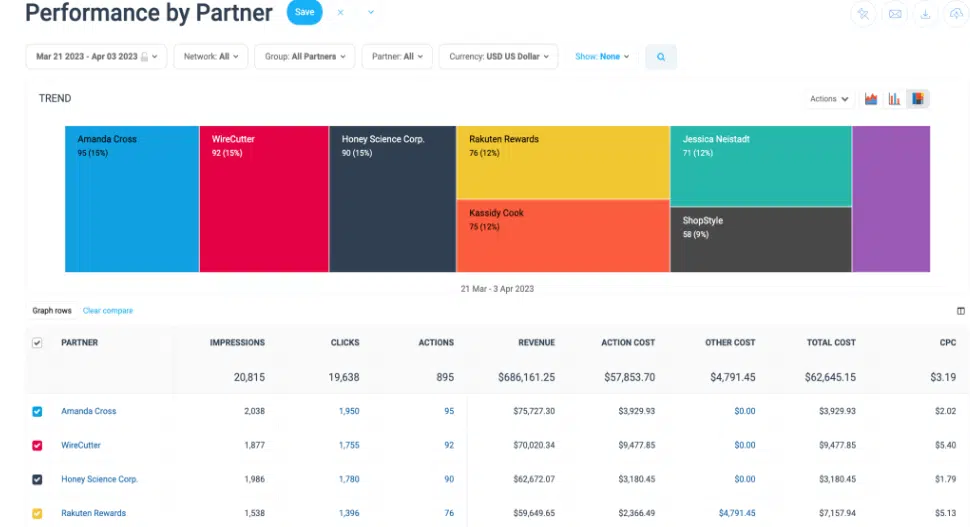
Task: Click the pin report icon
Action: (863, 14)
